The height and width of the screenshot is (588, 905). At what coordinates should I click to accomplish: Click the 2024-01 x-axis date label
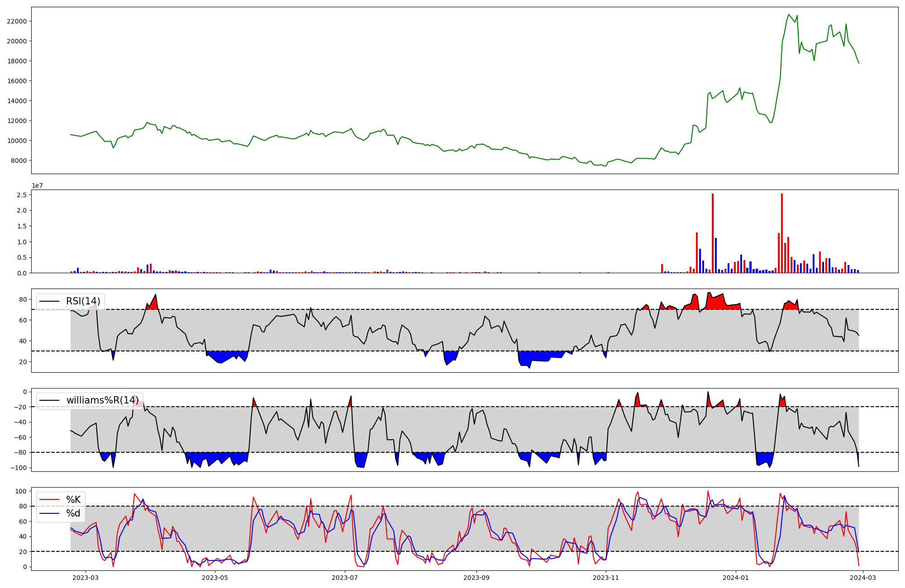(x=736, y=578)
